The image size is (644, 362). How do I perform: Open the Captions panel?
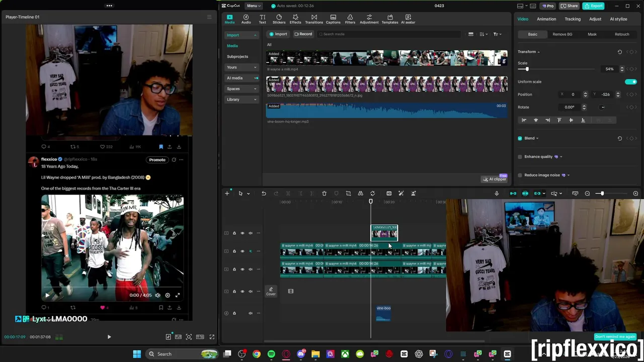(x=333, y=19)
